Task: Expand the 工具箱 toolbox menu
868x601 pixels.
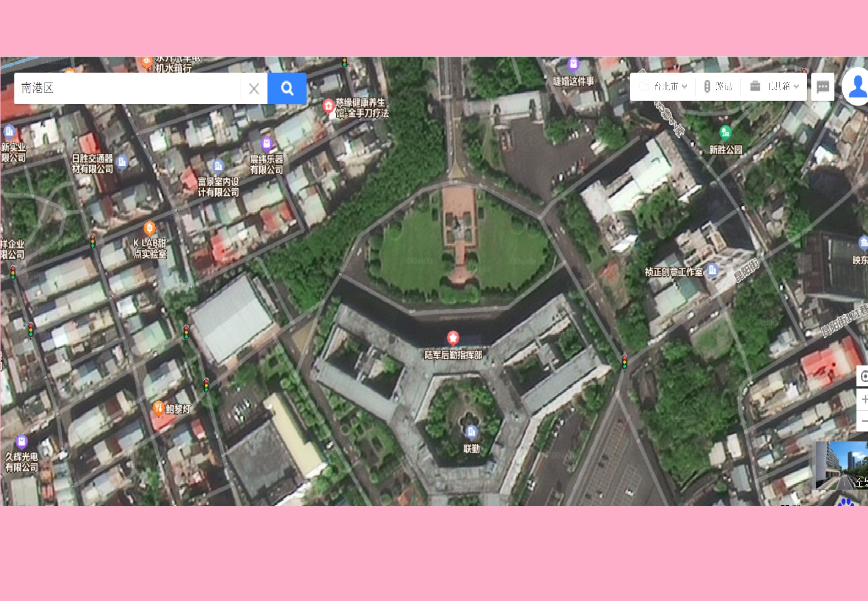Action: tap(774, 86)
